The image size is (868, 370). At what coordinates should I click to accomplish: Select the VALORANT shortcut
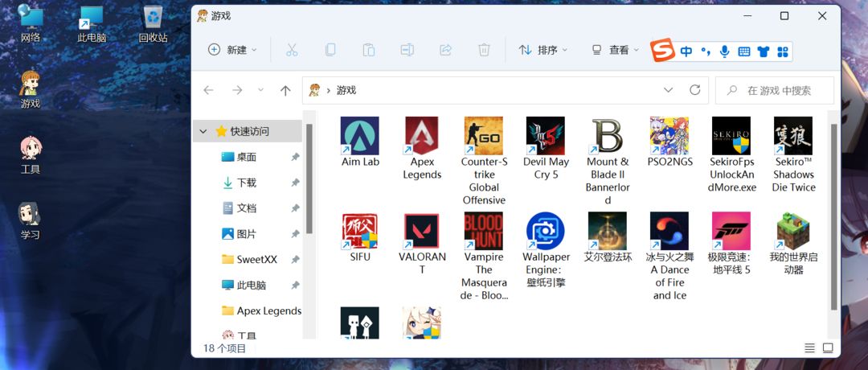422,243
